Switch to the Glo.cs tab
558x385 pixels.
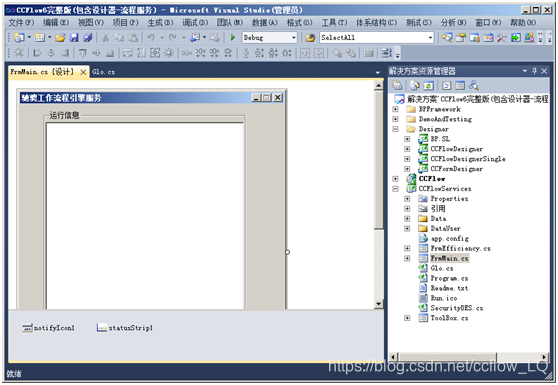[103, 72]
